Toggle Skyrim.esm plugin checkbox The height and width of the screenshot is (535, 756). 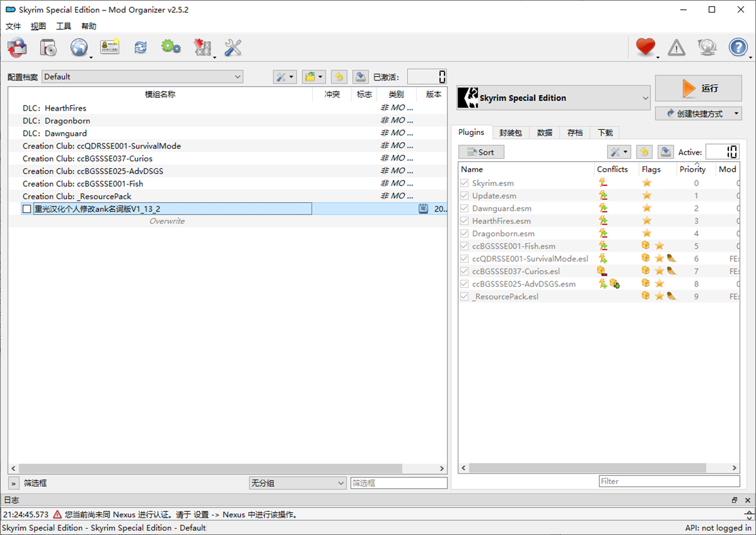click(464, 183)
